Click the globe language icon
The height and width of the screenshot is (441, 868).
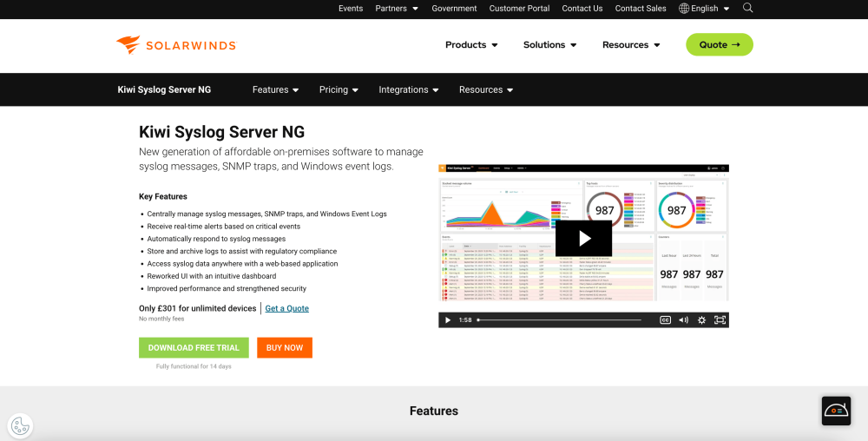684,9
